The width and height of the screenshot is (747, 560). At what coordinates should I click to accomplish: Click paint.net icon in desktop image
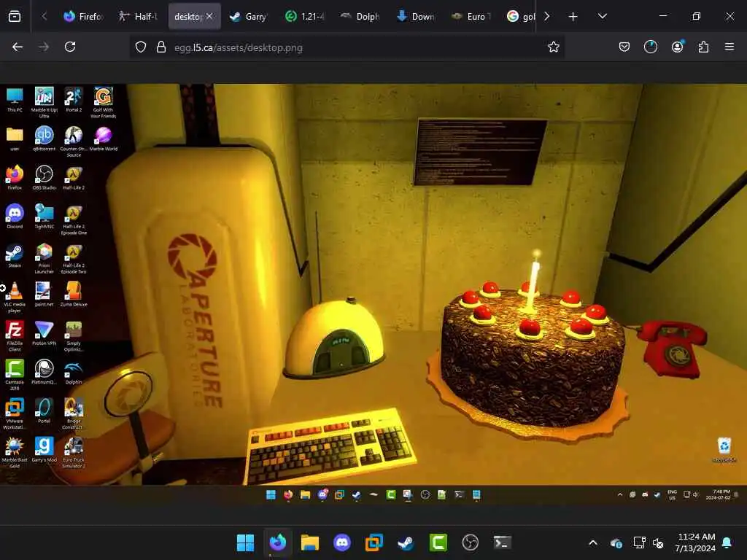tap(44, 293)
